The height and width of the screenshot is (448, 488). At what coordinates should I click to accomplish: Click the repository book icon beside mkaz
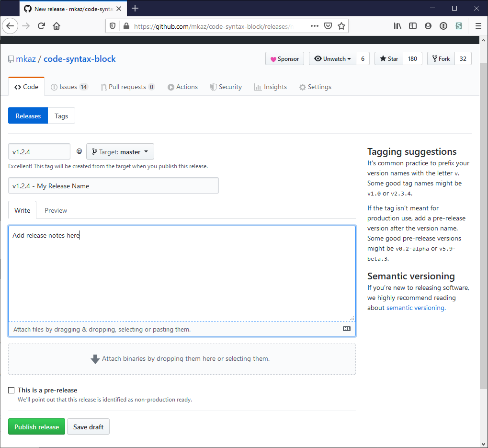pos(11,59)
